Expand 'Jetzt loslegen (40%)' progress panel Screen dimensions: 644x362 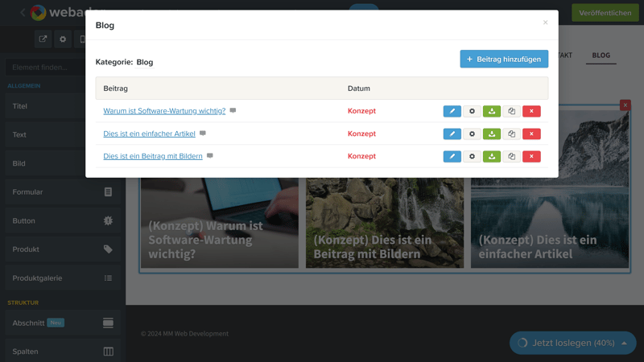pyautogui.click(x=573, y=343)
